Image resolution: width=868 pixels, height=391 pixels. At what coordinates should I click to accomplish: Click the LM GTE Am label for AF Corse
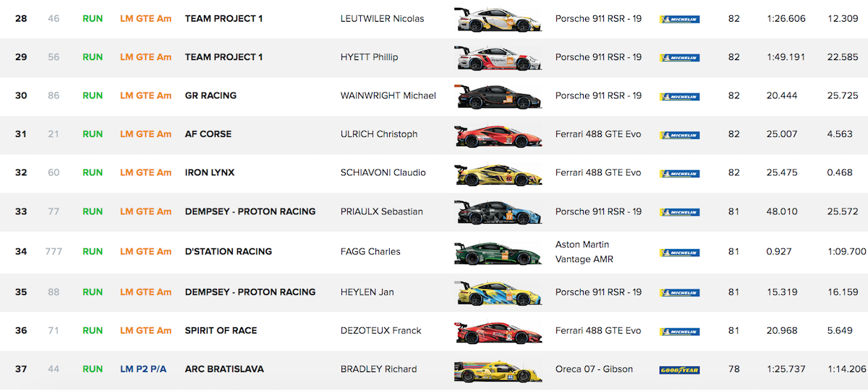pyautogui.click(x=145, y=134)
